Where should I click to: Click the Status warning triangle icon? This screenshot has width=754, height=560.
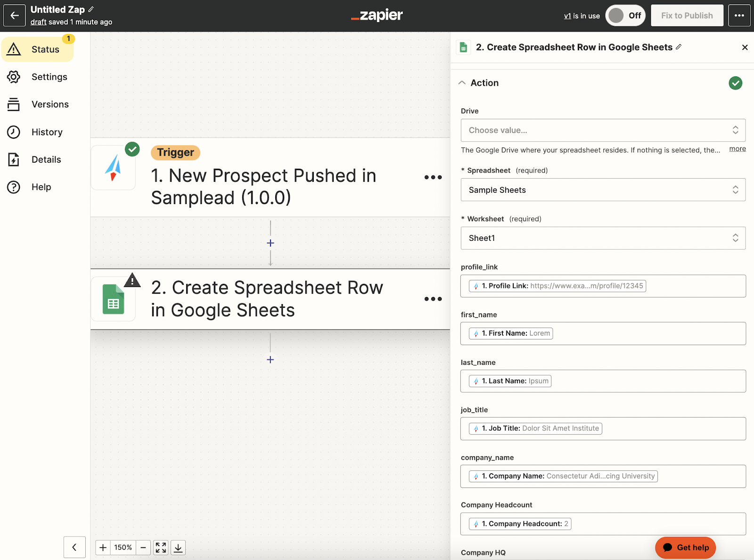click(14, 49)
